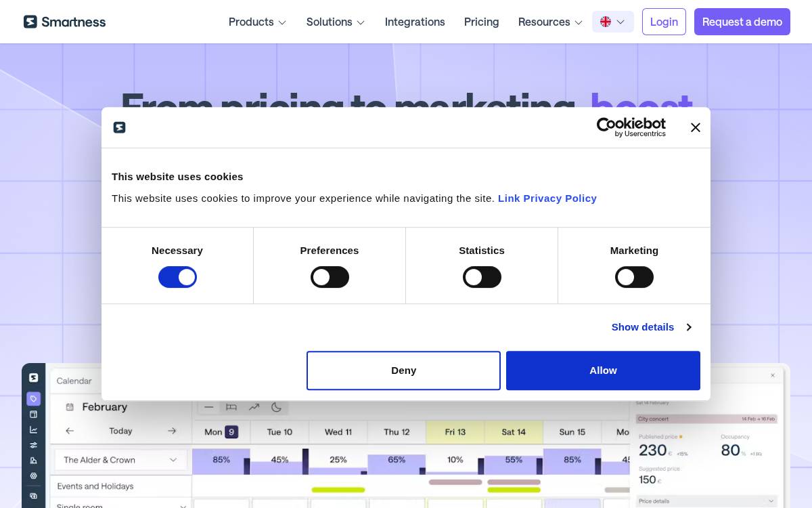Click the UK flag language icon
The image size is (812, 508).
pos(606,22)
